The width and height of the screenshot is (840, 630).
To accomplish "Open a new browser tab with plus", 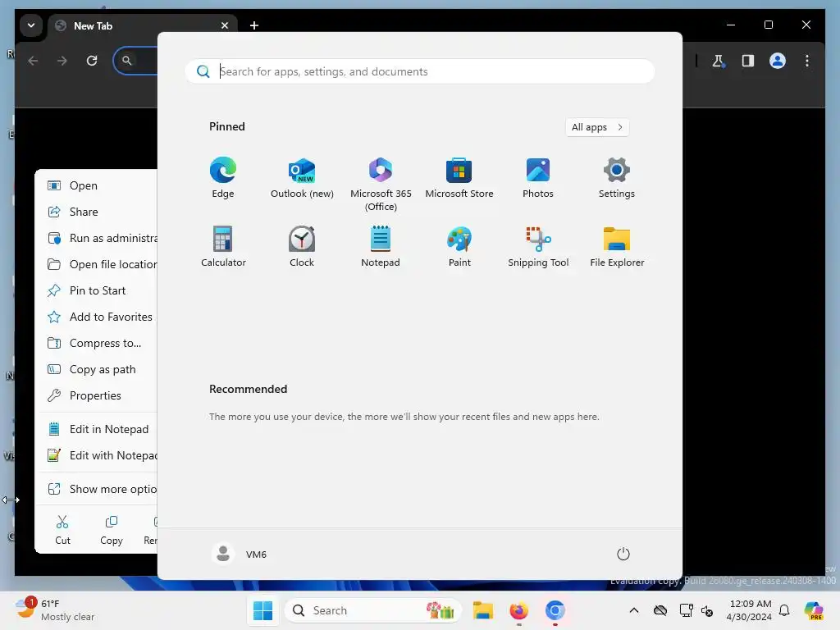I will 254,25.
